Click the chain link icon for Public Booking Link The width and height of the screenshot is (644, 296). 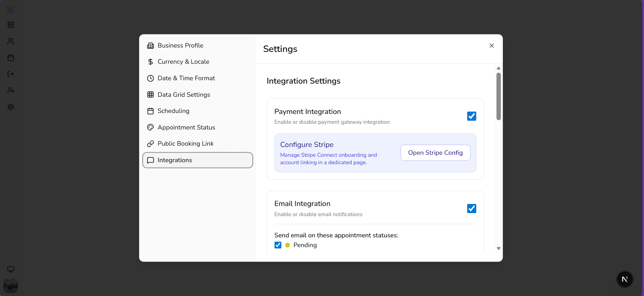point(151,144)
